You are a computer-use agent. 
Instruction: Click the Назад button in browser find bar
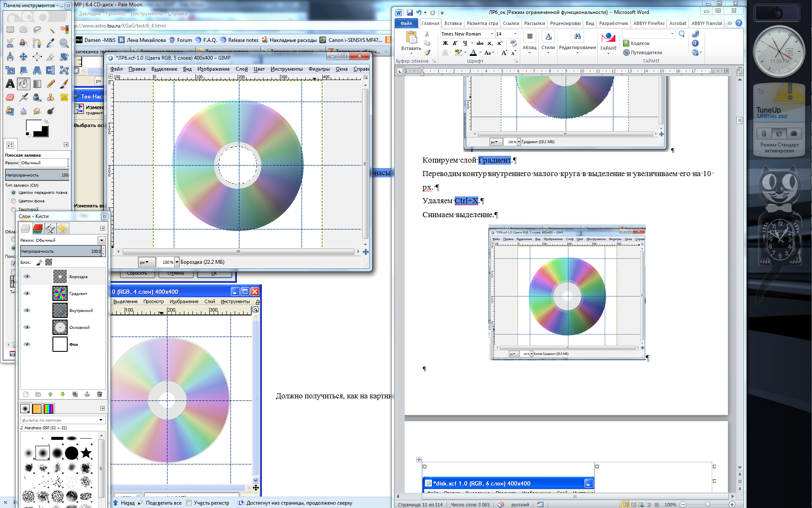tap(124, 503)
